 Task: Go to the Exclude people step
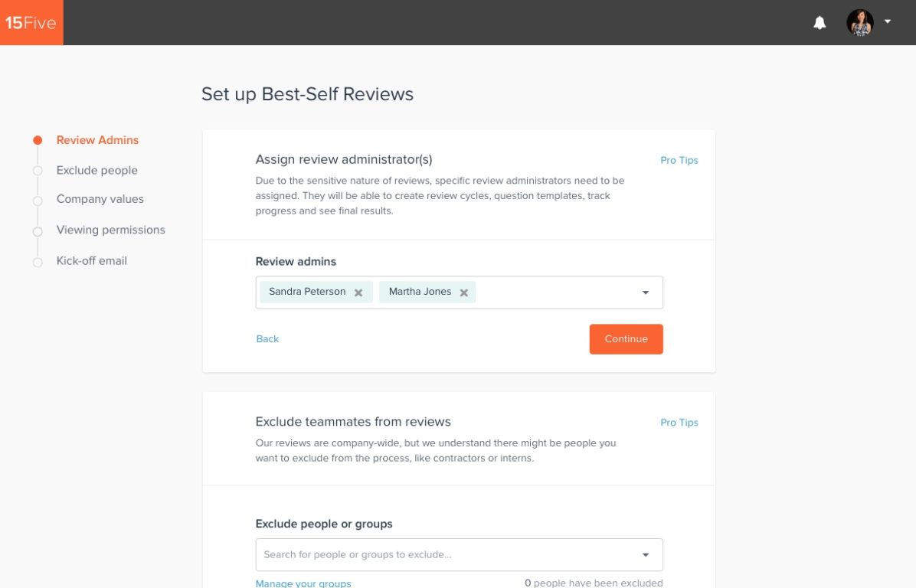pyautogui.click(x=97, y=170)
